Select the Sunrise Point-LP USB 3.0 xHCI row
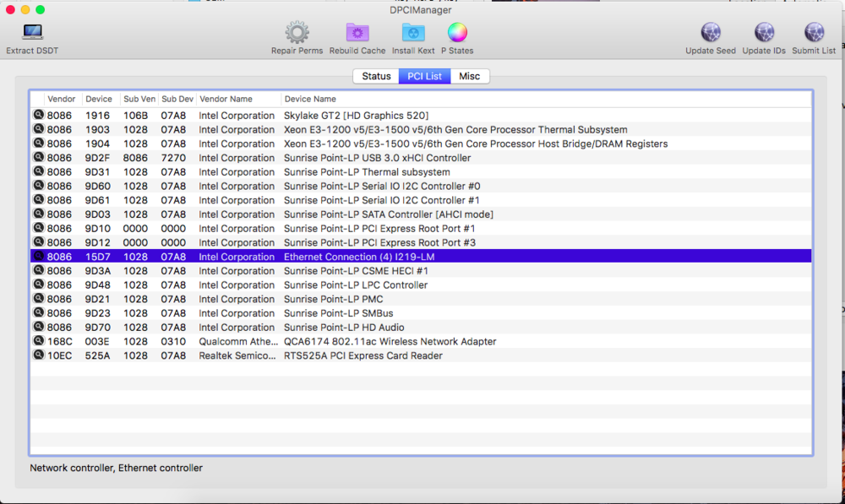Viewport: 845px width, 504px height. click(x=377, y=158)
